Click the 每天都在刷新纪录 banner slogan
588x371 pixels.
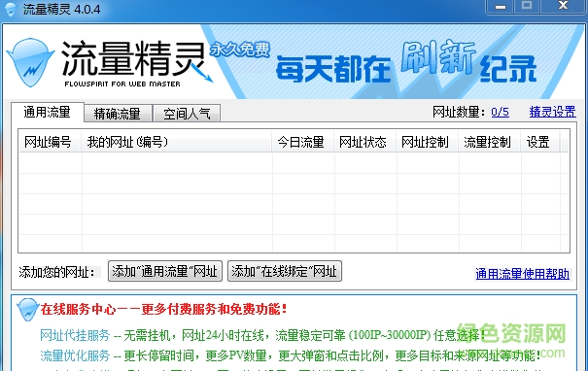pos(406,62)
